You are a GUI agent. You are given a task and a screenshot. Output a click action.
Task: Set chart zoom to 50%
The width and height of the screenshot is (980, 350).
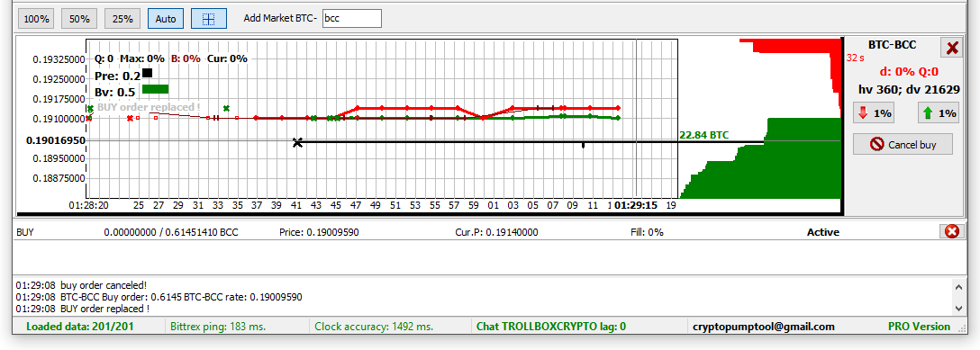(x=79, y=19)
